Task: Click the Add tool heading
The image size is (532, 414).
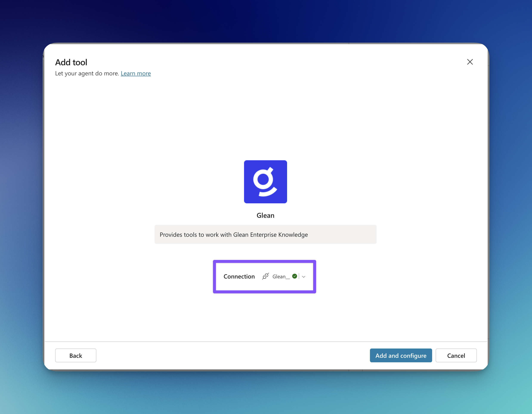Action: click(x=71, y=62)
